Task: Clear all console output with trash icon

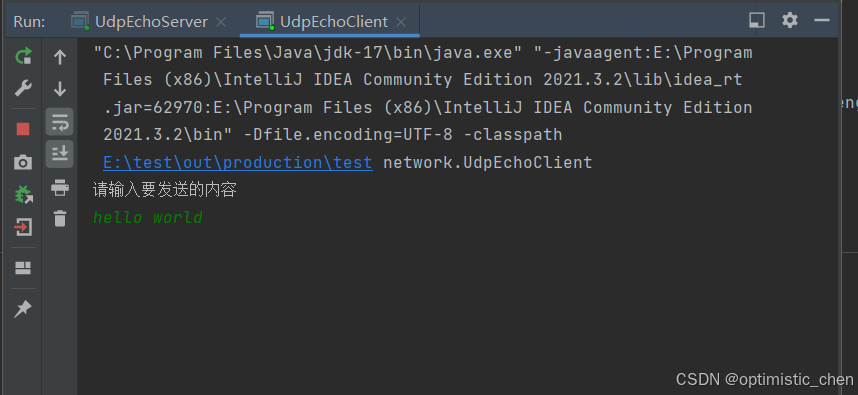Action: [x=60, y=218]
